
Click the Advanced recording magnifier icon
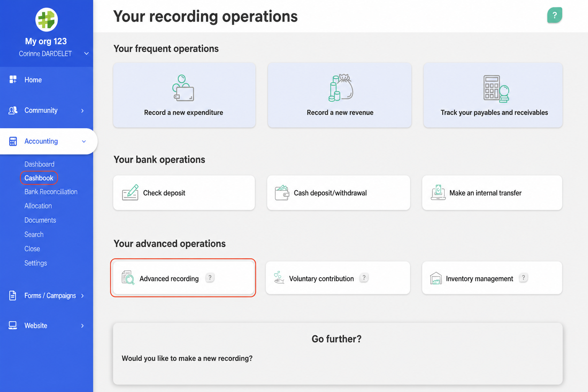(128, 278)
